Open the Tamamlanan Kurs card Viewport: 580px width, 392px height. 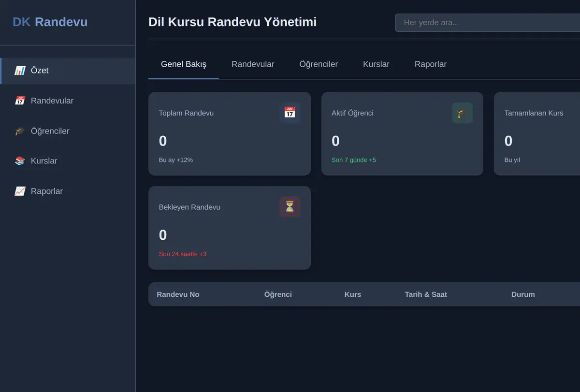coord(537,134)
